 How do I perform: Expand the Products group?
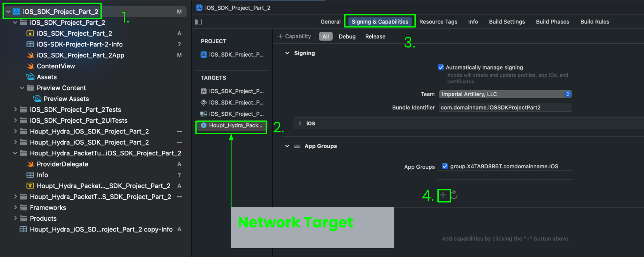coord(15,219)
